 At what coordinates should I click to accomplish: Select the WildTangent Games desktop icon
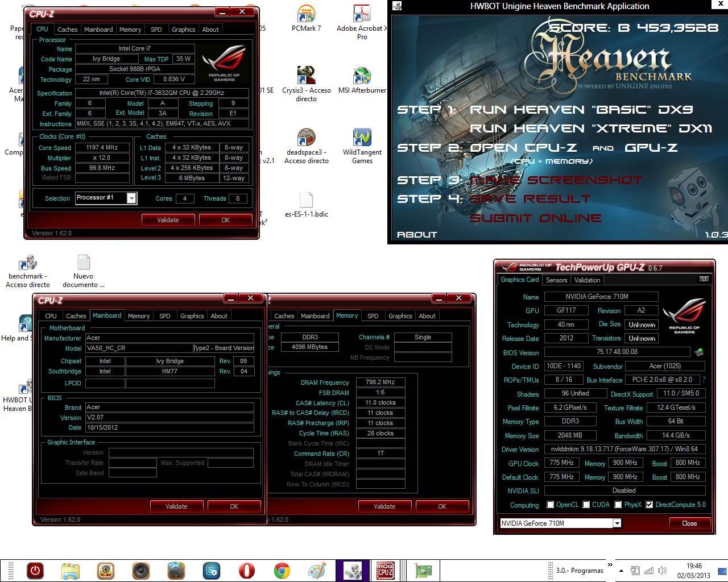point(362,147)
